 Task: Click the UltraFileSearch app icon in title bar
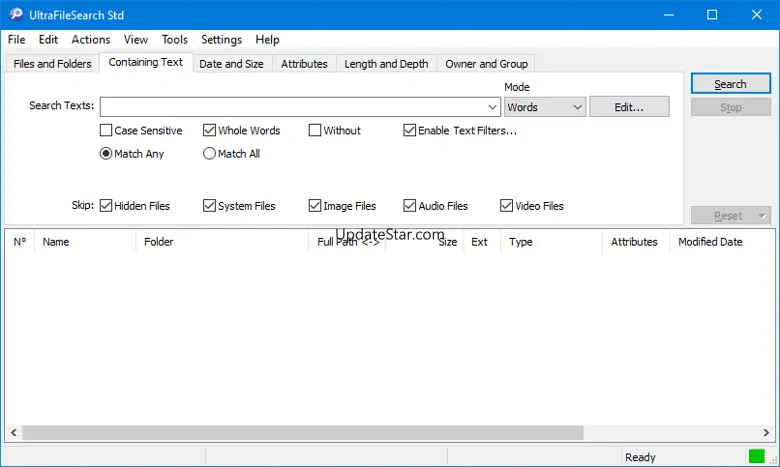point(16,14)
